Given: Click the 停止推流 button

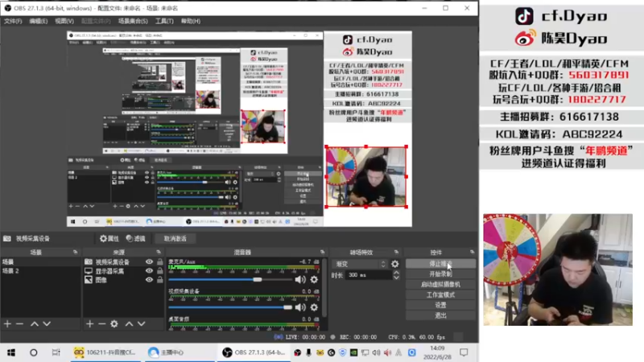Looking at the screenshot, I should [440, 264].
